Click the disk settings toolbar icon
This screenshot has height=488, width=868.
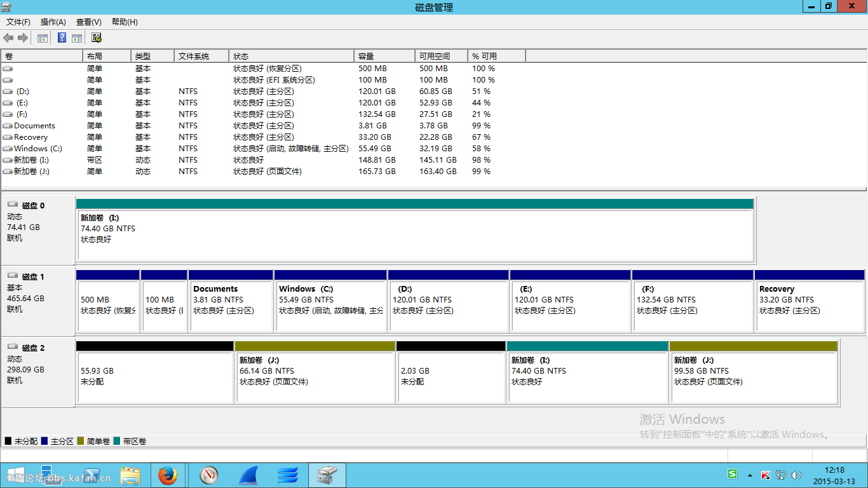tap(97, 38)
